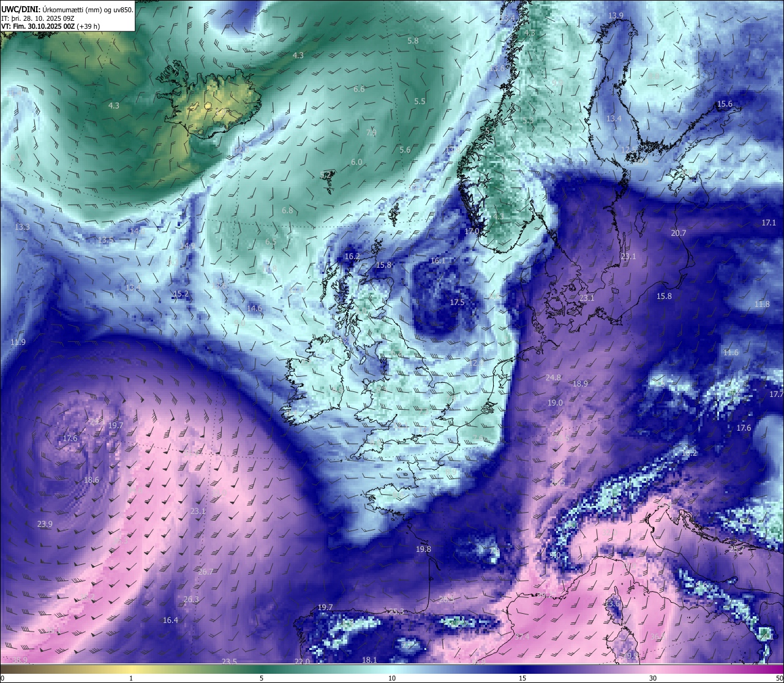Click the colour scale tick label 5
The image size is (784, 683).
(x=262, y=678)
